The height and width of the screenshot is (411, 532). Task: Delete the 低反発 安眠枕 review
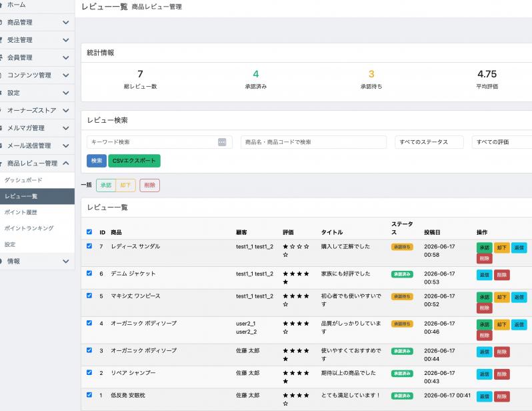click(502, 396)
